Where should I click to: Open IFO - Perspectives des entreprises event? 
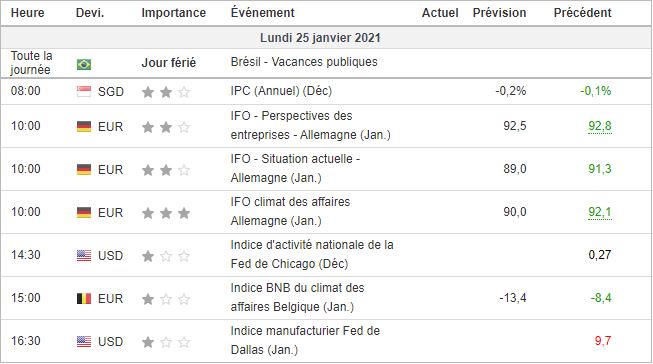coord(311,125)
